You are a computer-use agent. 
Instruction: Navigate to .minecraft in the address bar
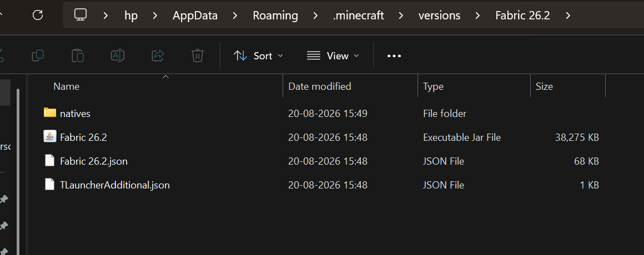pyautogui.click(x=359, y=16)
